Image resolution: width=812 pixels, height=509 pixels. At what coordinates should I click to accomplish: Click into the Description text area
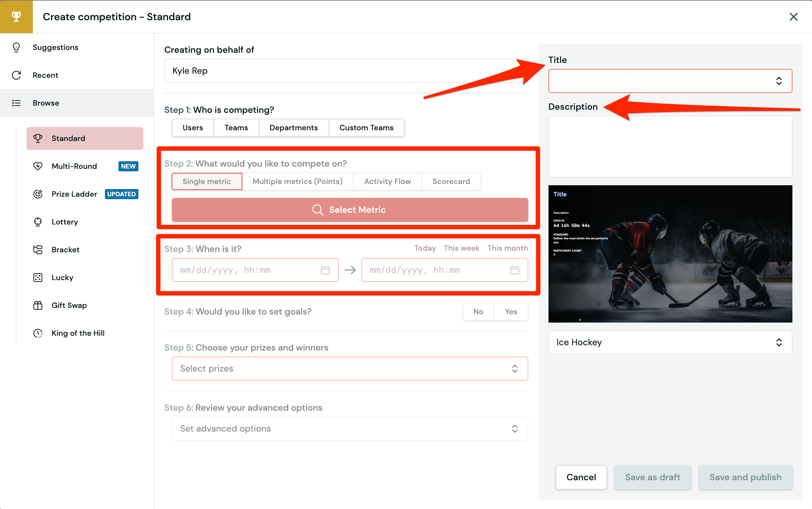670,147
